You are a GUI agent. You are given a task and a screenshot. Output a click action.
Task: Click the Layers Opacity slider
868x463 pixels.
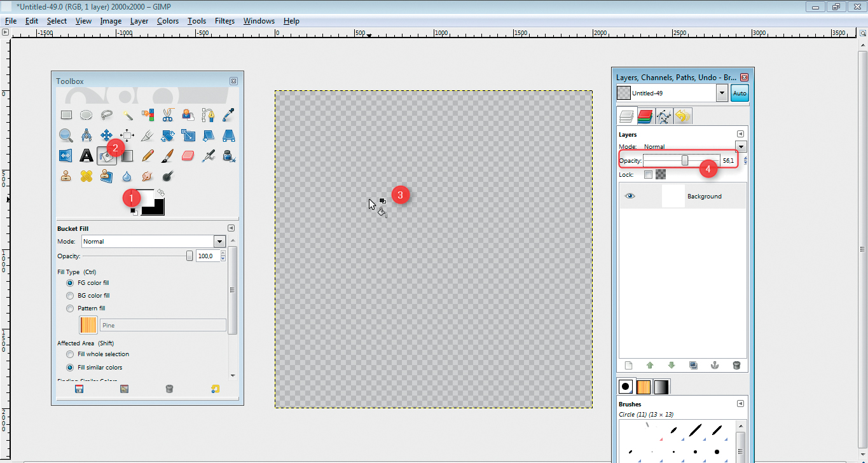tap(682, 160)
